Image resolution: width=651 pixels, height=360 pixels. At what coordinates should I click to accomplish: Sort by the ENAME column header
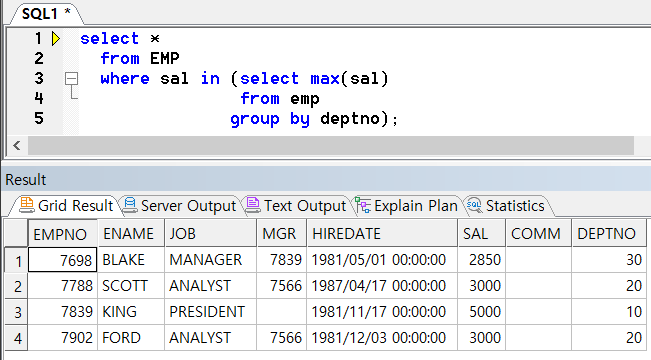point(131,234)
